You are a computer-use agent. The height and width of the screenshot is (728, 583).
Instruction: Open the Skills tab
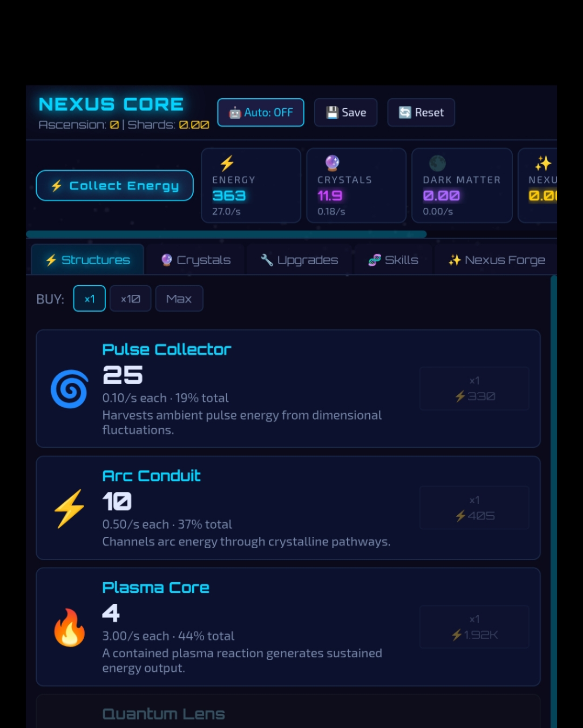(393, 260)
